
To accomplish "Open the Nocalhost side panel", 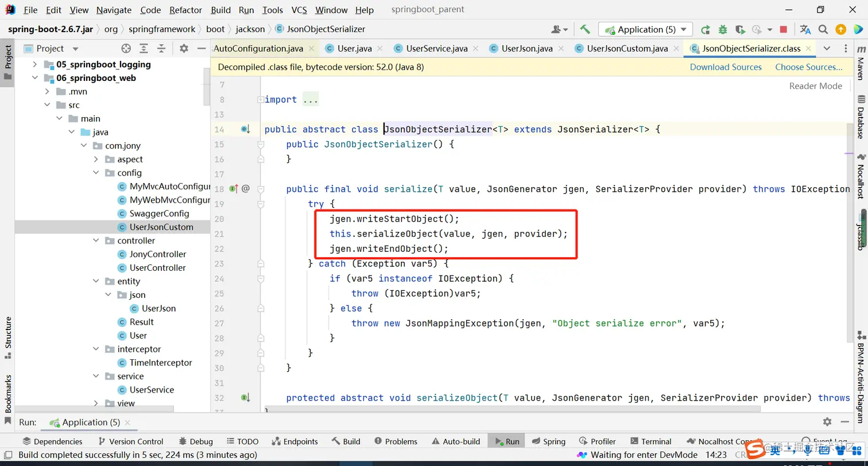I will click(861, 177).
